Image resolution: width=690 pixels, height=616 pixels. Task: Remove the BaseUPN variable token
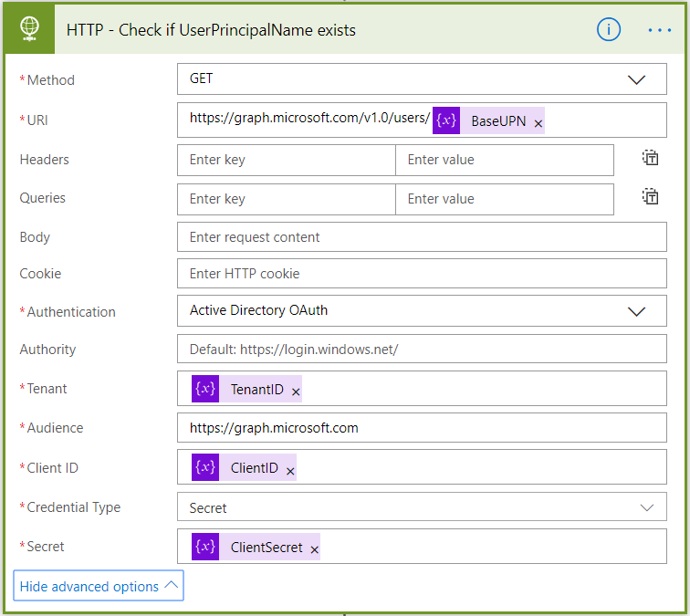point(538,123)
